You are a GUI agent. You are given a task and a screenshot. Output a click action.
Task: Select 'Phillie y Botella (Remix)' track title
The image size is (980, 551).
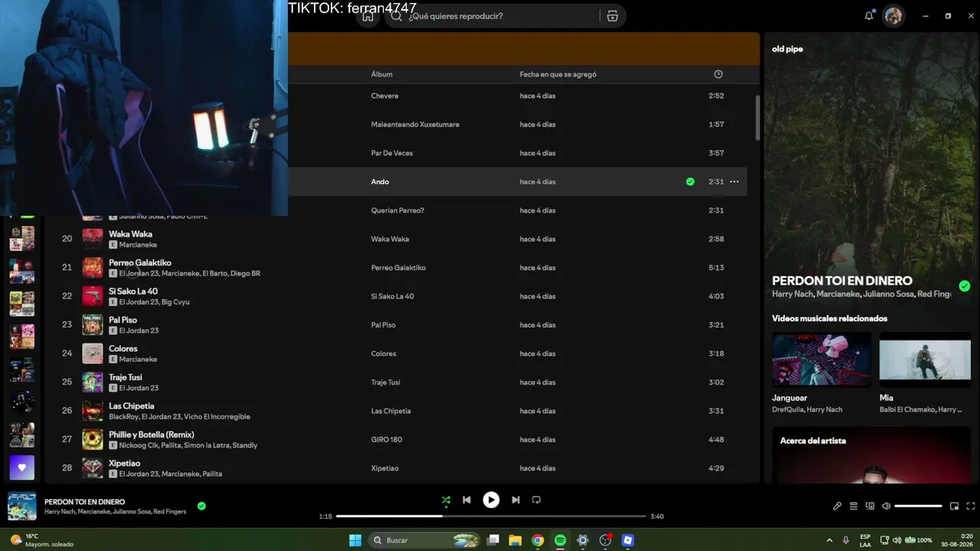pyautogui.click(x=152, y=435)
